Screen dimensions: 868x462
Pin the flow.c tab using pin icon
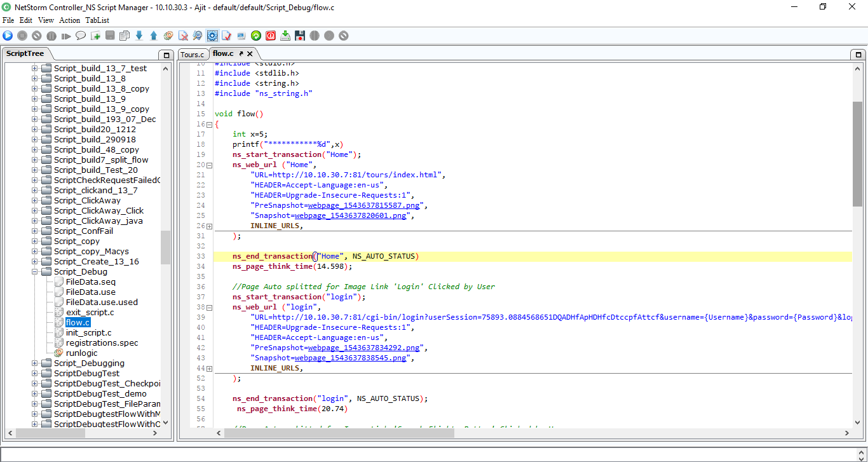241,54
